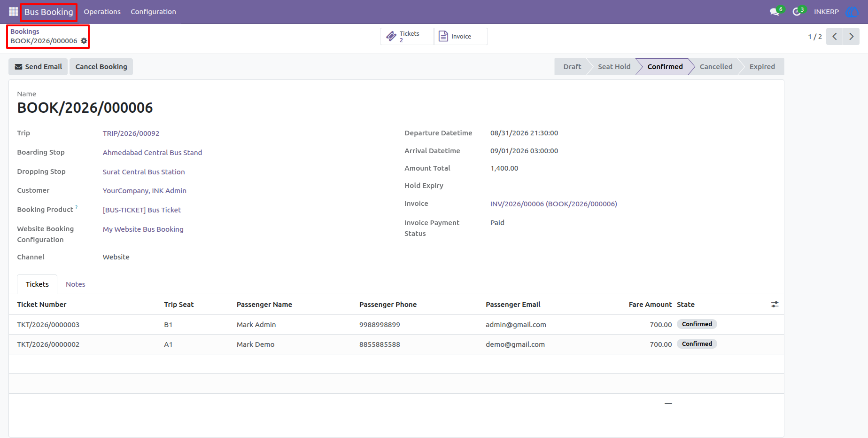Image resolution: width=868 pixels, height=438 pixels.
Task: Click the Confirmed status stage
Action: (665, 67)
